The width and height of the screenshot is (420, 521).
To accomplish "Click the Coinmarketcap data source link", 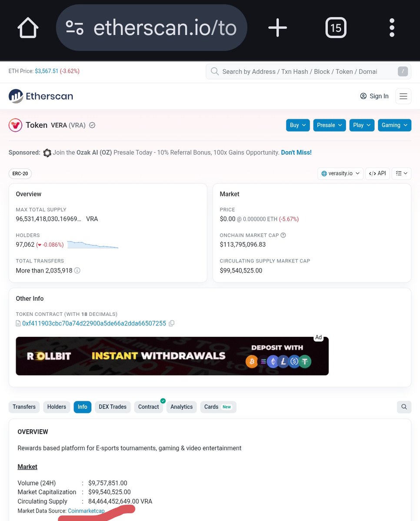I will click(86, 511).
